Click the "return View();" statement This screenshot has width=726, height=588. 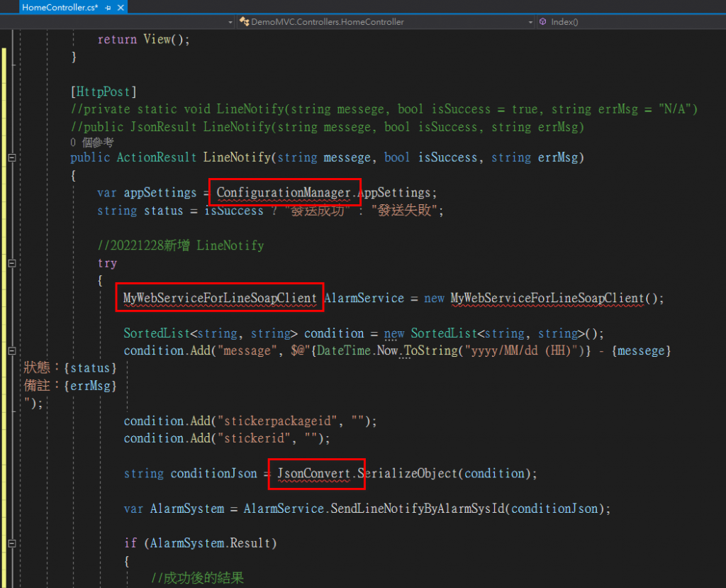[x=143, y=40]
